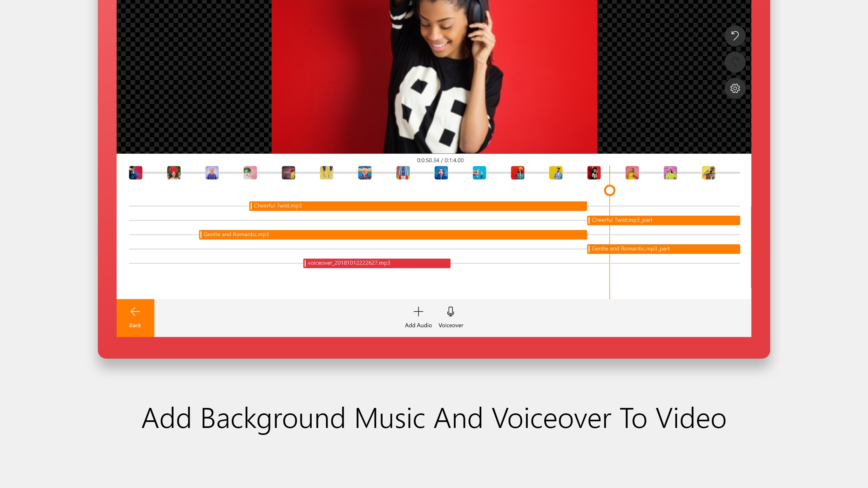The height and width of the screenshot is (488, 868).
Task: Click the Back arrow icon
Action: (x=135, y=311)
